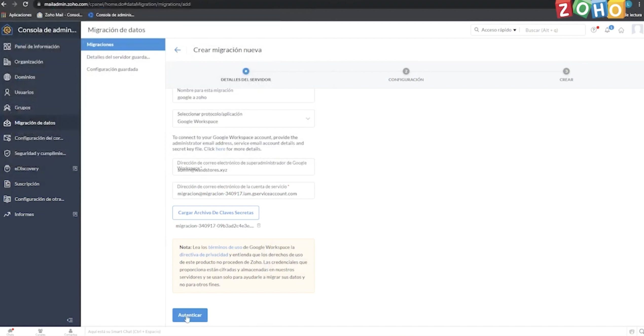The image size is (644, 336).
Task: Open the Seleccionar protocolo/aplicación dropdown
Action: click(x=243, y=118)
